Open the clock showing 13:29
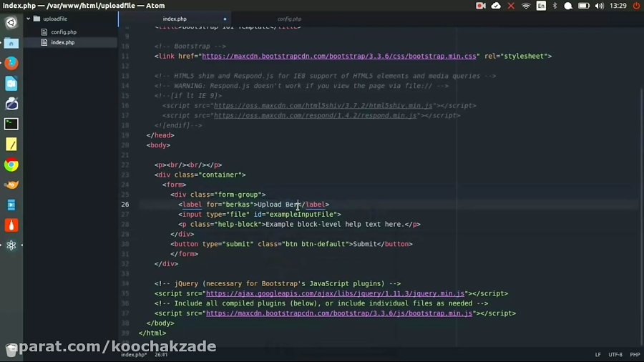The height and width of the screenshot is (362, 644). 618,6
